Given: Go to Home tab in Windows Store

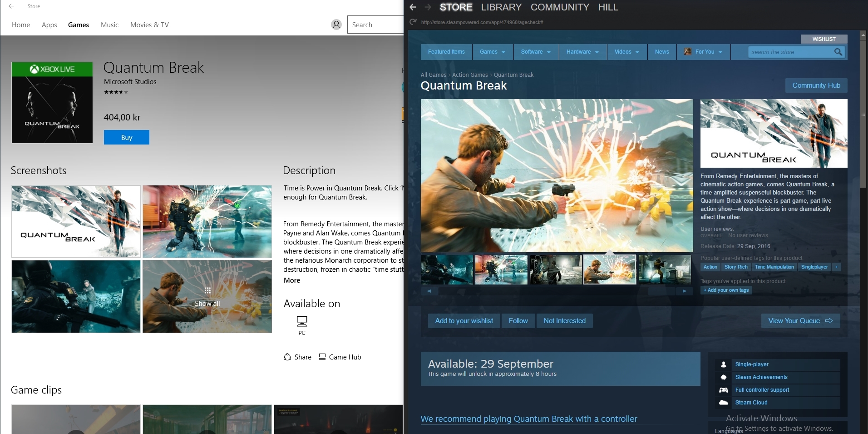Looking at the screenshot, I should [21, 25].
